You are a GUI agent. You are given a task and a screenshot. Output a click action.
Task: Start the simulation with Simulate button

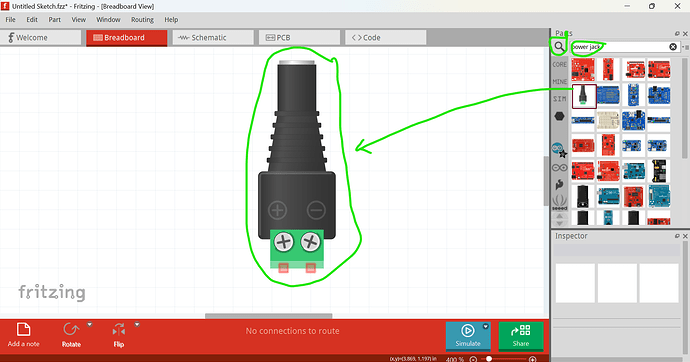pos(468,336)
